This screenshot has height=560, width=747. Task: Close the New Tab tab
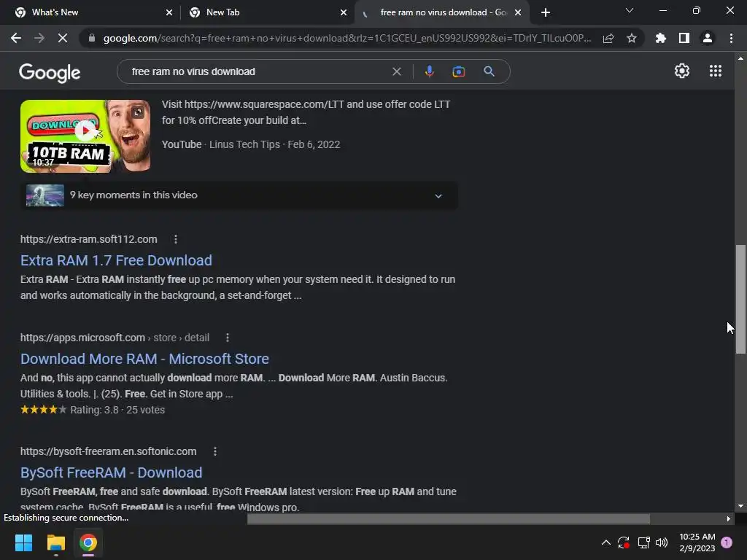(x=344, y=12)
